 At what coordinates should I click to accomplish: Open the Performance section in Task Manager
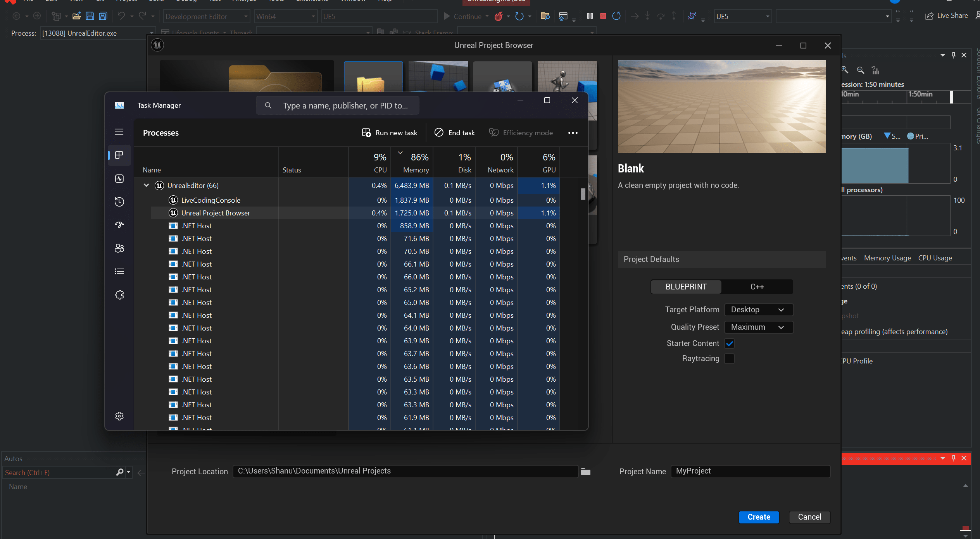tap(119, 179)
